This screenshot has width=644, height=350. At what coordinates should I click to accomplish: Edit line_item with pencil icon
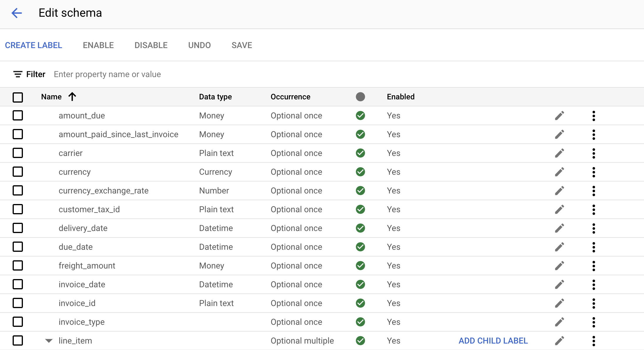(559, 341)
